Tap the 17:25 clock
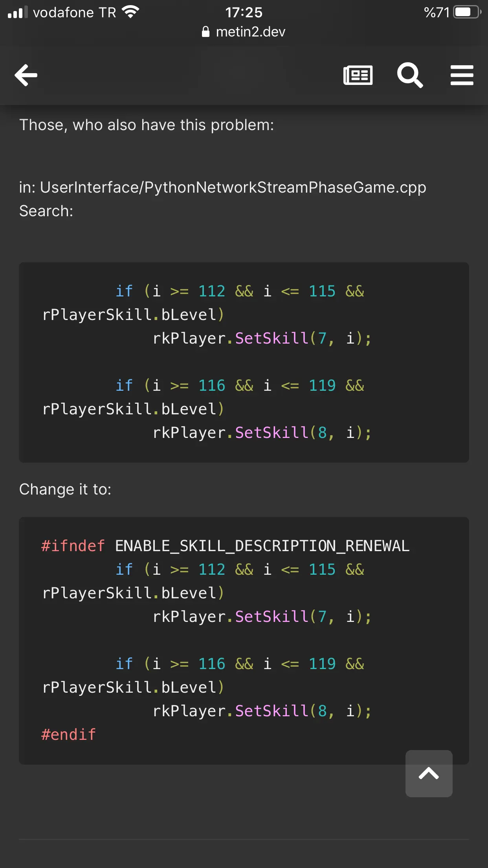The width and height of the screenshot is (488, 868). click(x=244, y=12)
